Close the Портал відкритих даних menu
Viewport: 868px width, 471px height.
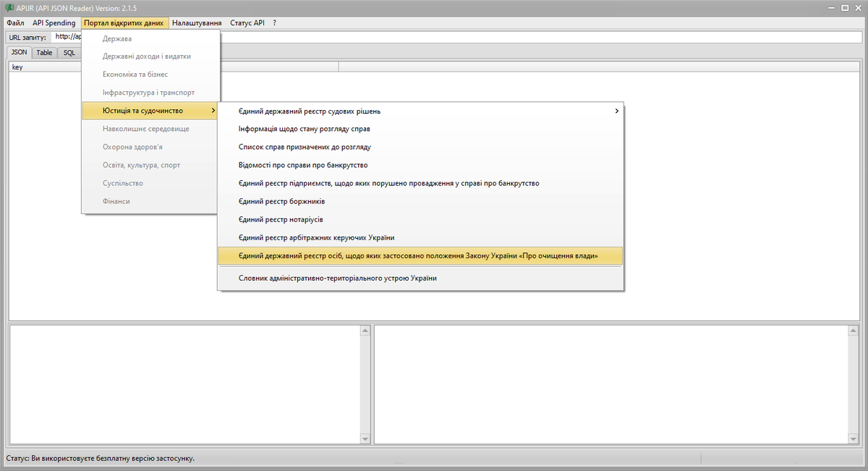point(124,23)
